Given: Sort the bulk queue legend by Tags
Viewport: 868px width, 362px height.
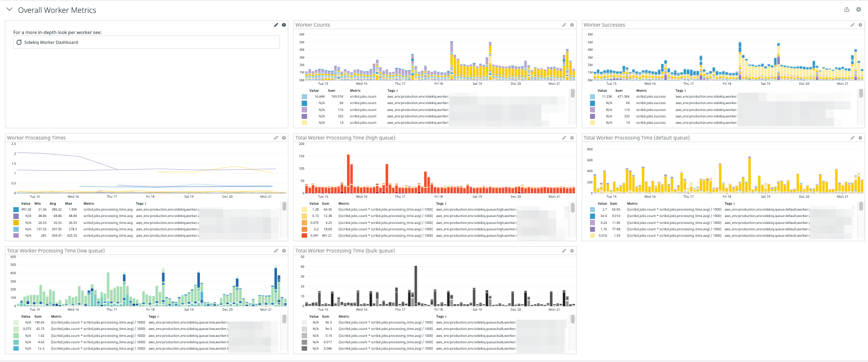Looking at the screenshot, I should 441,316.
